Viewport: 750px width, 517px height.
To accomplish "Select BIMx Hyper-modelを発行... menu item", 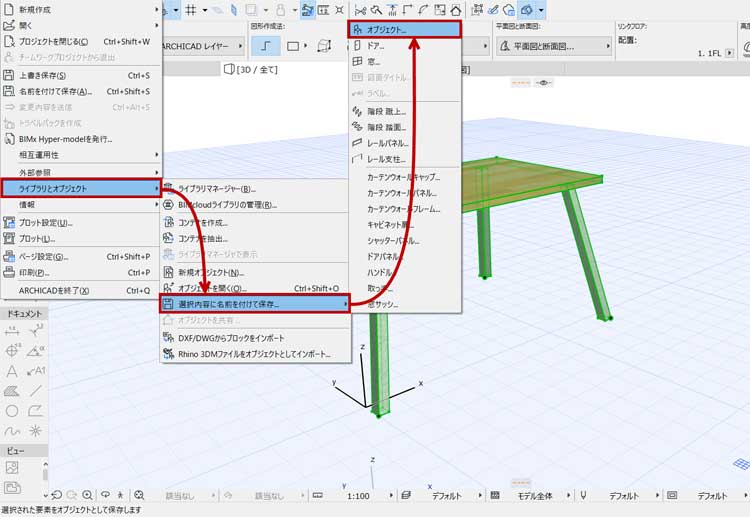I will (82, 139).
